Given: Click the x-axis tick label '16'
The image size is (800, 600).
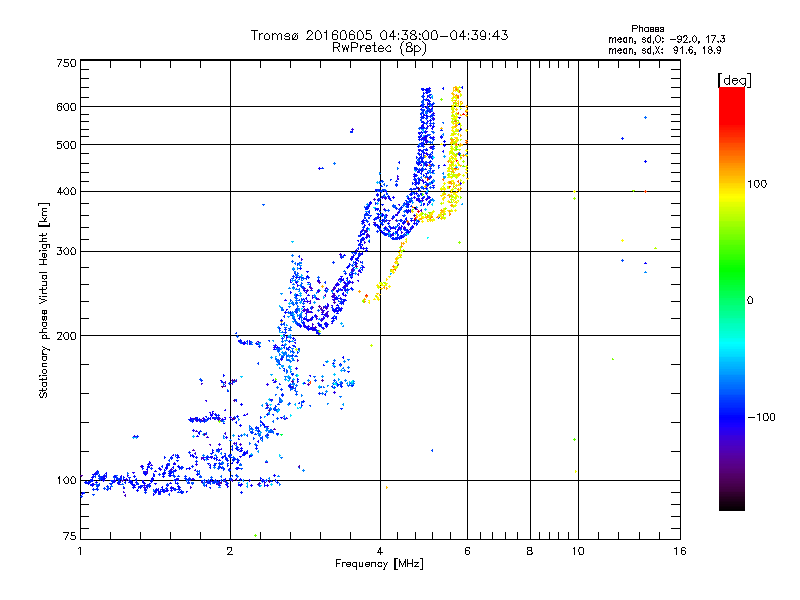Looking at the screenshot, I should (x=680, y=551).
